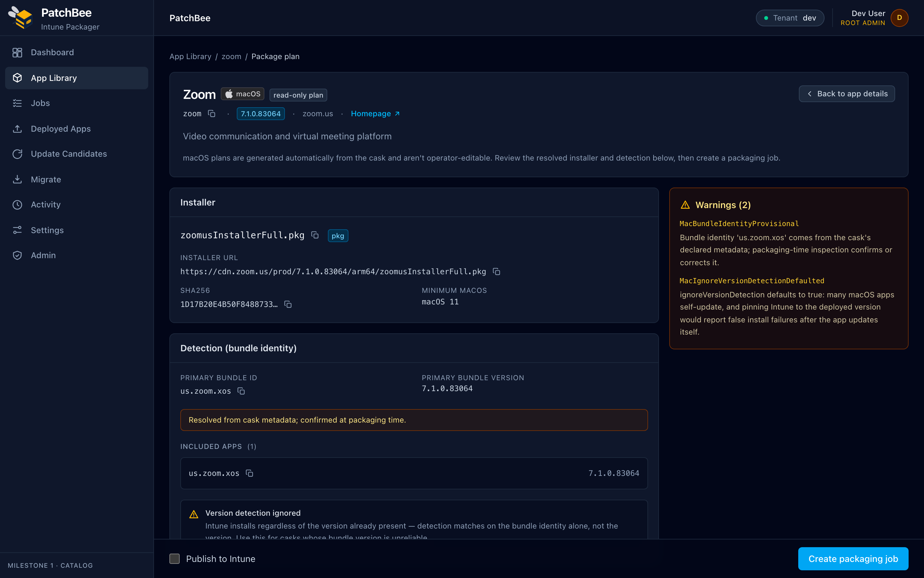Click the read-only plan badge
The width and height of the screenshot is (924, 578).
coord(298,95)
